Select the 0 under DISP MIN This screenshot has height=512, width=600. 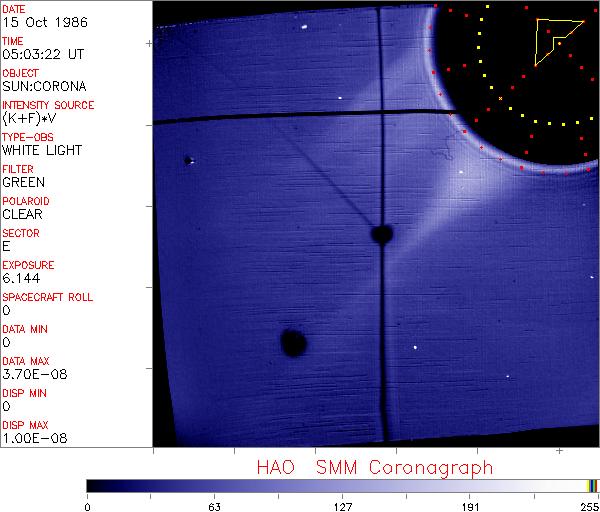tap(6, 406)
